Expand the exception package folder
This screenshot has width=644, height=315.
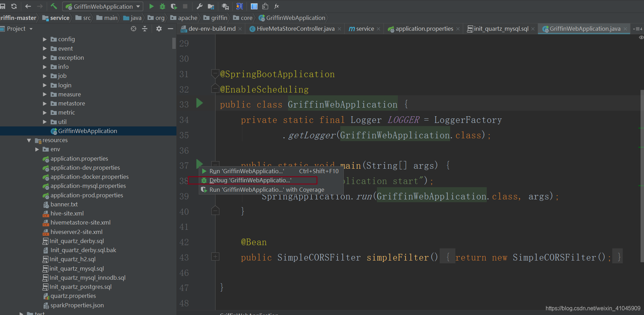45,58
